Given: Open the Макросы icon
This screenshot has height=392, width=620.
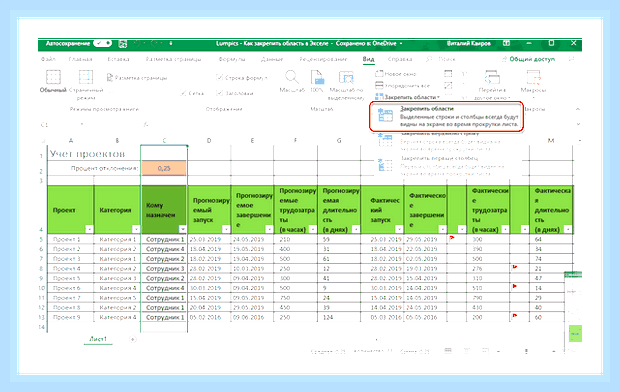Looking at the screenshot, I should (533, 78).
